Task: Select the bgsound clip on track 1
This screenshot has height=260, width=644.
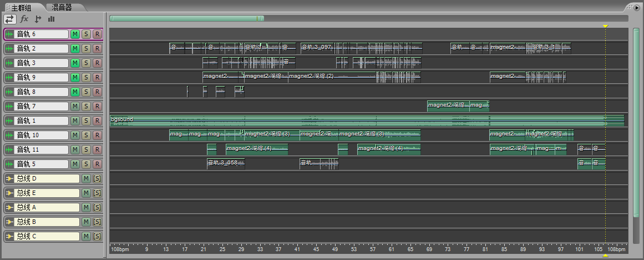Action: pyautogui.click(x=367, y=121)
